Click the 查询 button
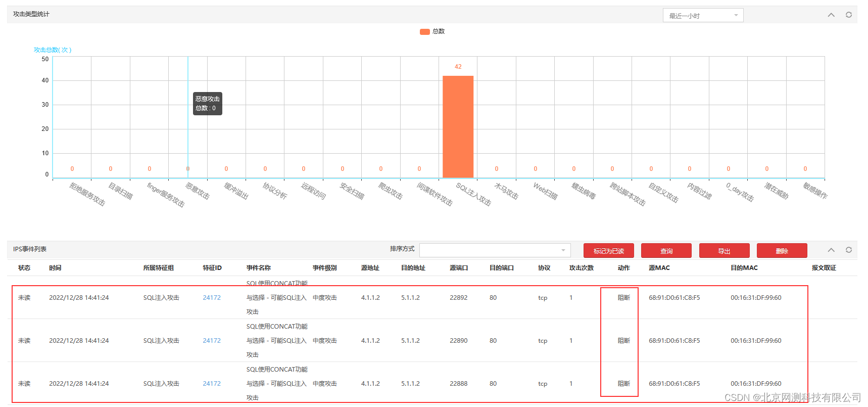The image size is (868, 407). (x=666, y=251)
